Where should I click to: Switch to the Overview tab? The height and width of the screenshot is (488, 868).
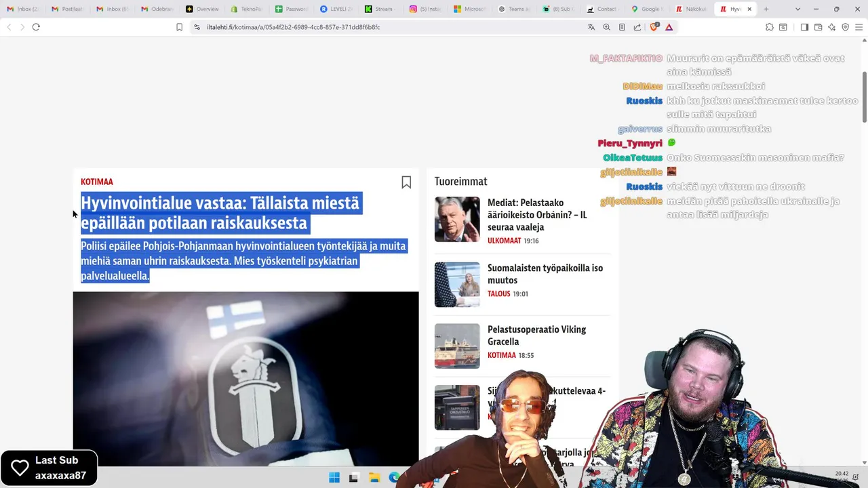tap(202, 9)
